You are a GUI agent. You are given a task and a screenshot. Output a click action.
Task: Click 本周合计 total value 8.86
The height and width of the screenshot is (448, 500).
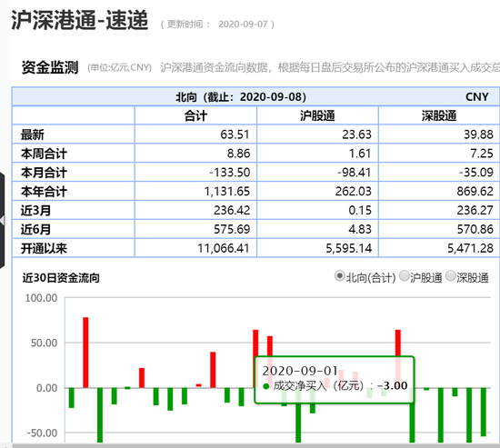238,154
